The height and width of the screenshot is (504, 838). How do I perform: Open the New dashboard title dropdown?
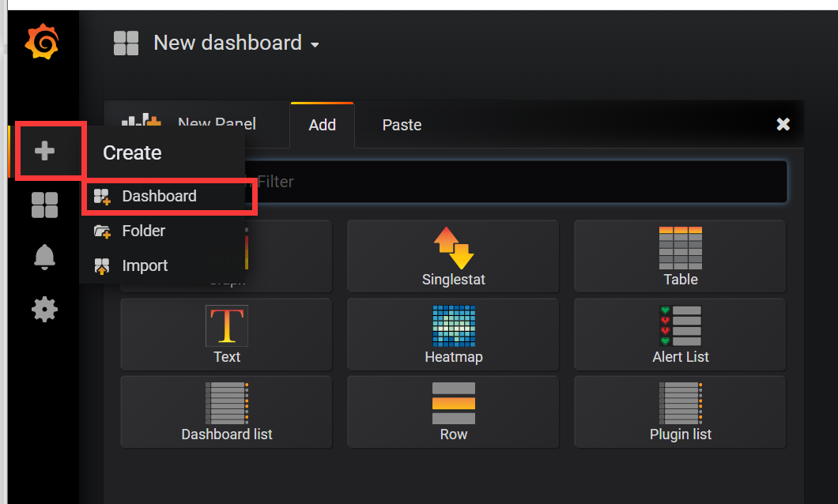236,43
